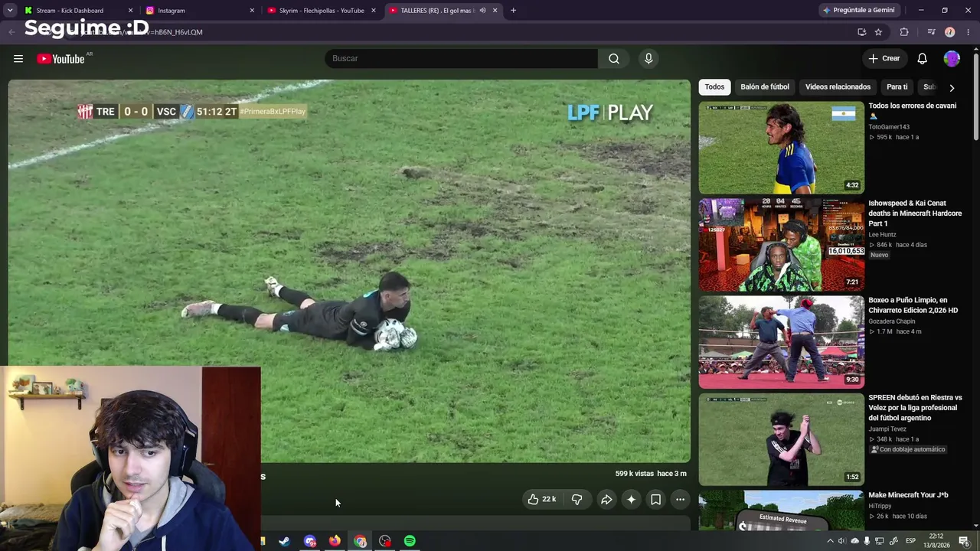Bookmark this page with the star icon
The height and width of the screenshot is (551, 980).
878,32
